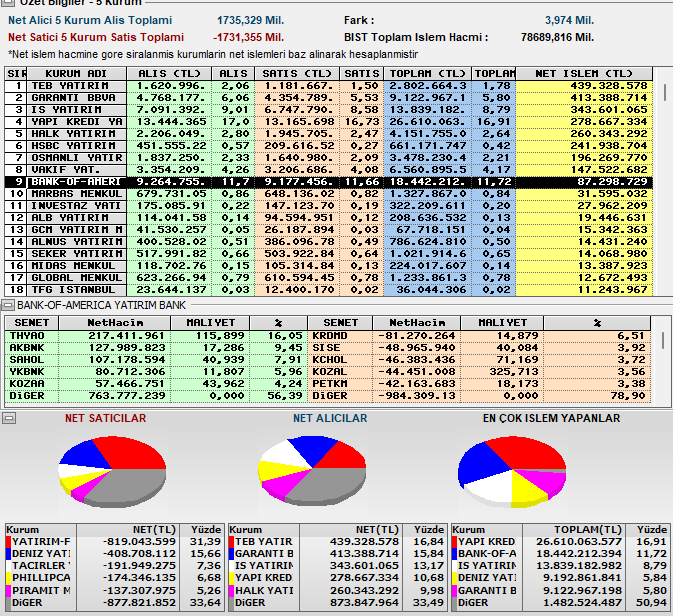Select the MARBAS MENKUL row
673x616 pixels.
click(329, 194)
